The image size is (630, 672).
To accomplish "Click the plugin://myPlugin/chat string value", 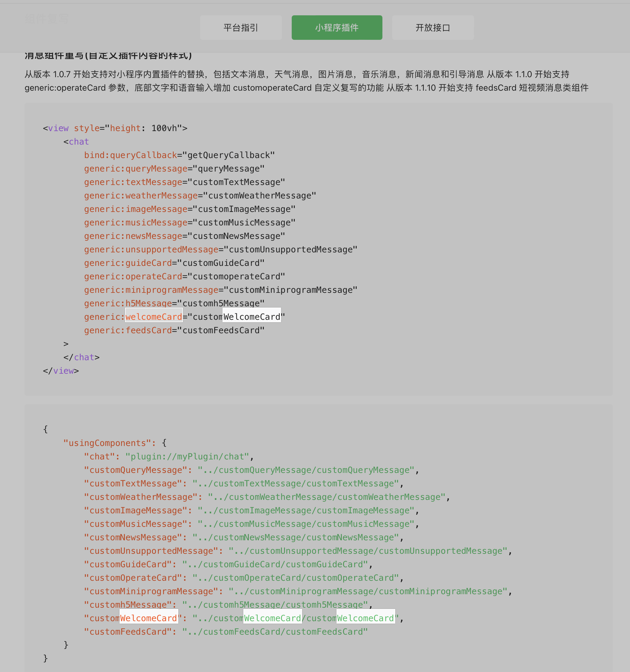I will click(x=187, y=457).
